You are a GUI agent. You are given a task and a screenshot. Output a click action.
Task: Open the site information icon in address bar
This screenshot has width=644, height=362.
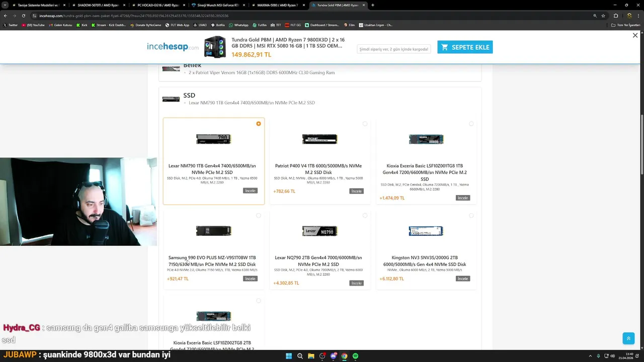tap(35, 16)
